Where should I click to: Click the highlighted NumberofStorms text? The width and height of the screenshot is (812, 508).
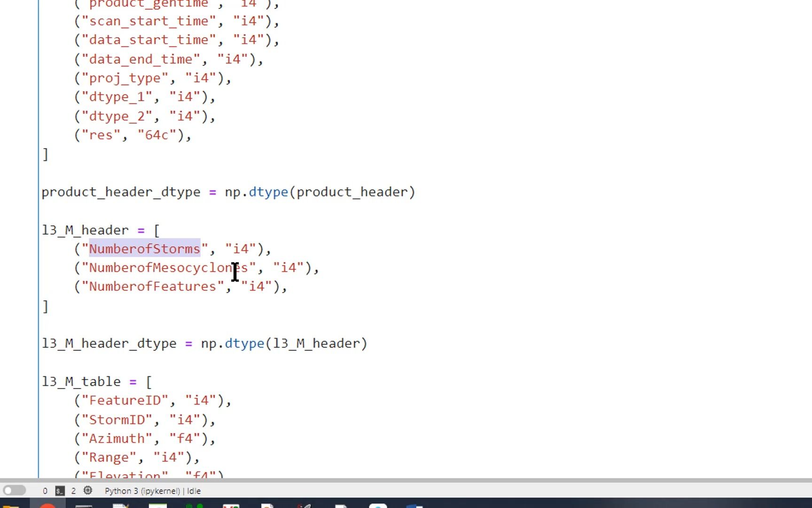tap(145, 248)
